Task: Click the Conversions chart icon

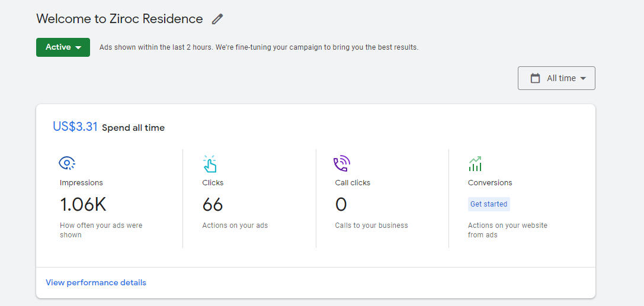Action: click(x=475, y=163)
